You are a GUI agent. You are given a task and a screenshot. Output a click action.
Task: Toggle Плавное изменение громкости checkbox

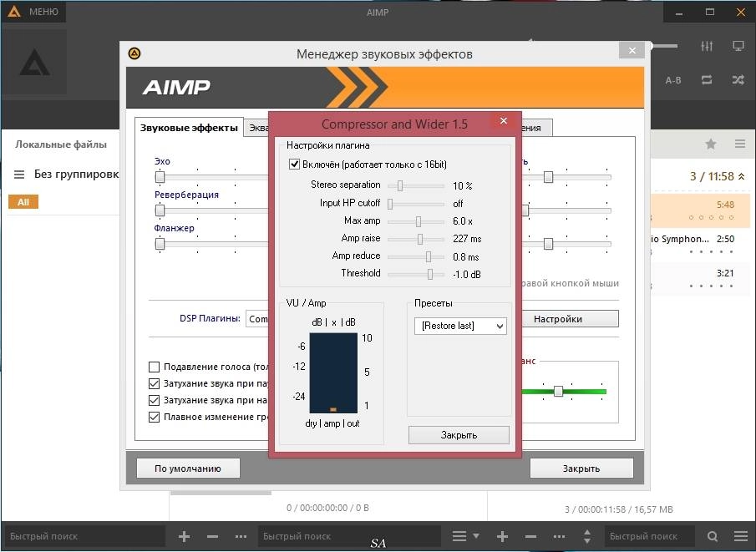tap(155, 417)
